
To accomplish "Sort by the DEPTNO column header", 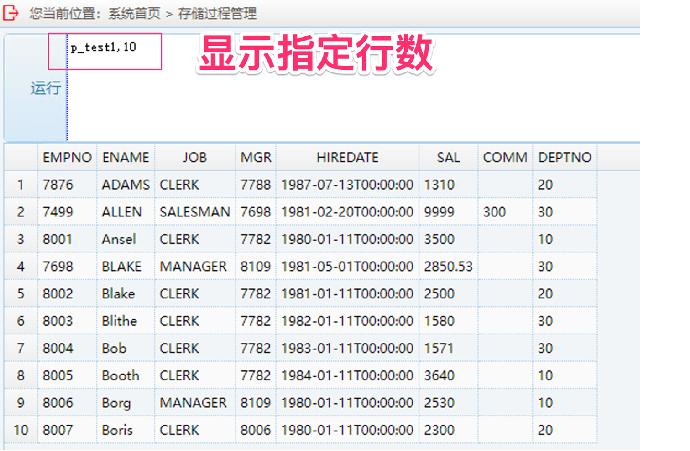I will [565, 158].
